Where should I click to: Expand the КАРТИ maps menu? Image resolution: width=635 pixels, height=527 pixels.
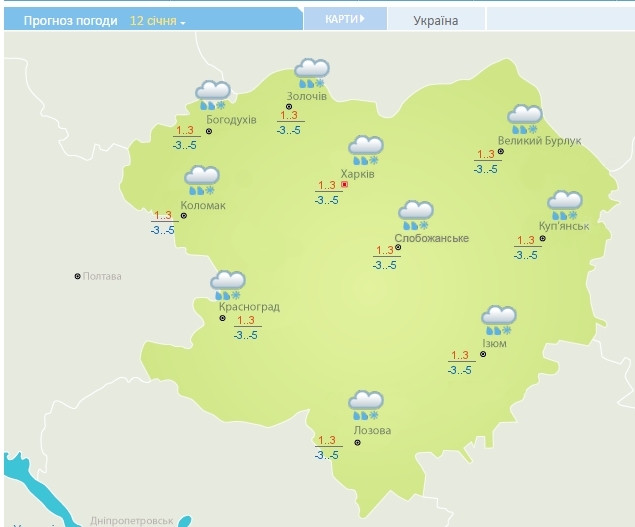point(344,19)
